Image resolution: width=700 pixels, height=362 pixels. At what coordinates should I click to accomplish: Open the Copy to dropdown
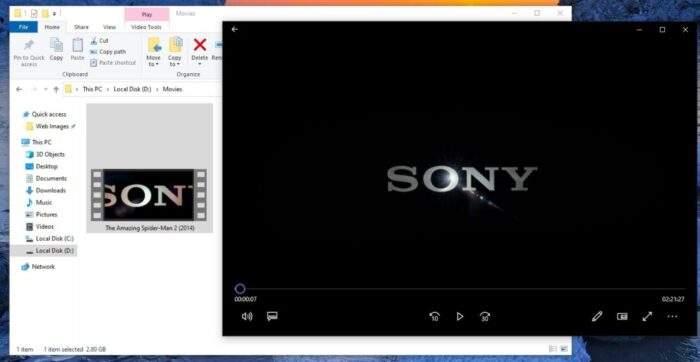click(175, 52)
